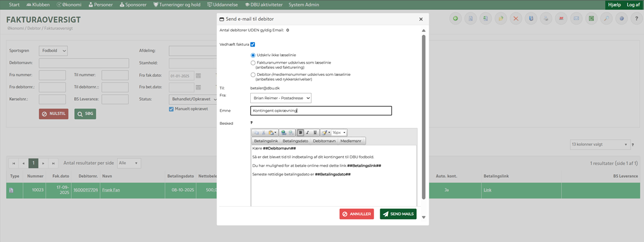Insert the Betalingslink merge field
The width and height of the screenshot is (644, 242).
(266, 141)
